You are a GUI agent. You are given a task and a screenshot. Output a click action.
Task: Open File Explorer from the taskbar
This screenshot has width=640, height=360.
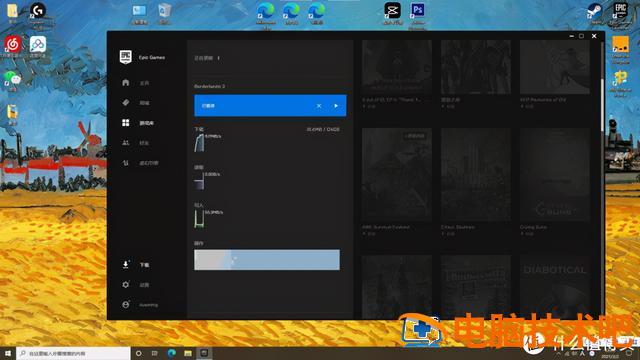click(x=188, y=353)
